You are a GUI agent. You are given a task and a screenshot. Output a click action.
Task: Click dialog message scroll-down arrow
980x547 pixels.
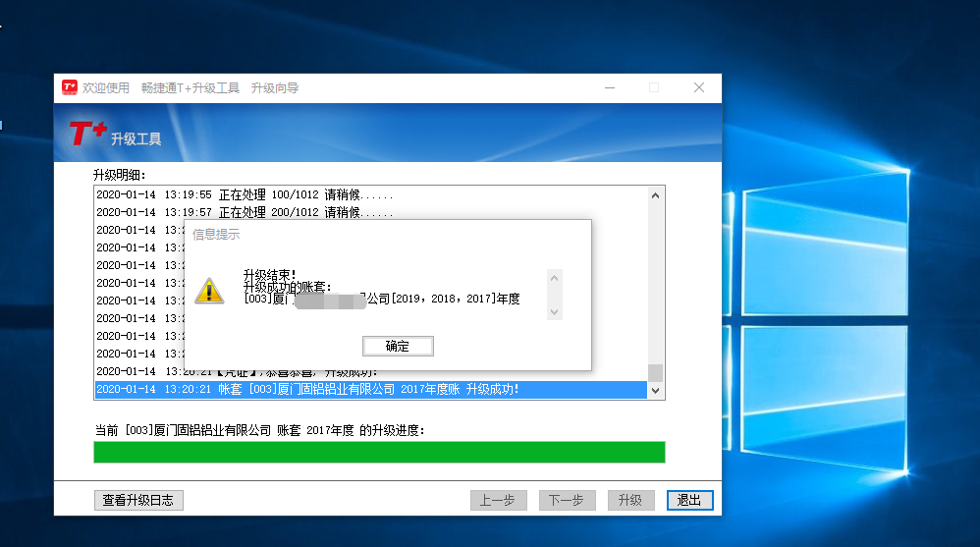[x=555, y=311]
